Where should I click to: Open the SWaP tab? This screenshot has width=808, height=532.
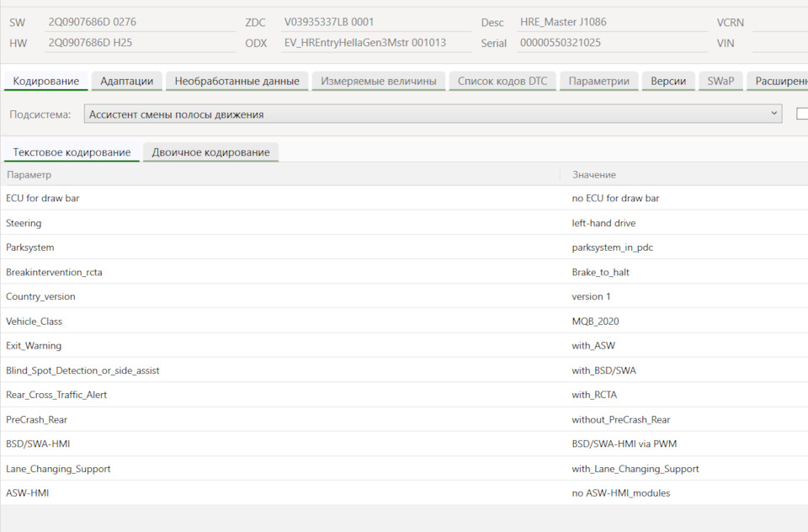click(720, 81)
